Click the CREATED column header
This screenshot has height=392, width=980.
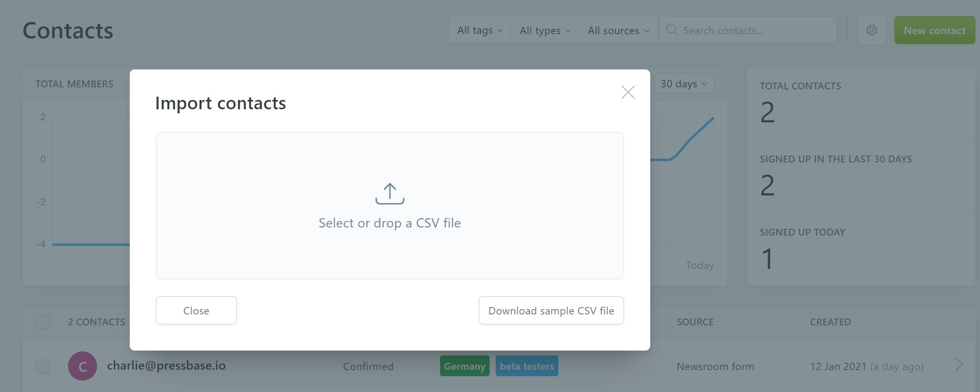[x=830, y=322]
